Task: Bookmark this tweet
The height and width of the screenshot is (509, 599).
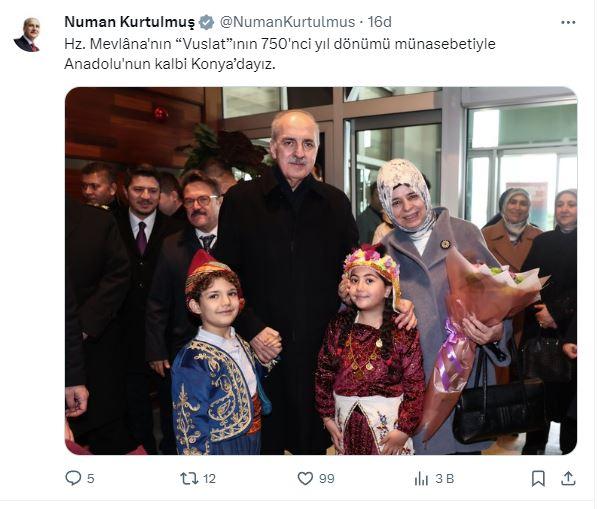Action: click(x=538, y=478)
